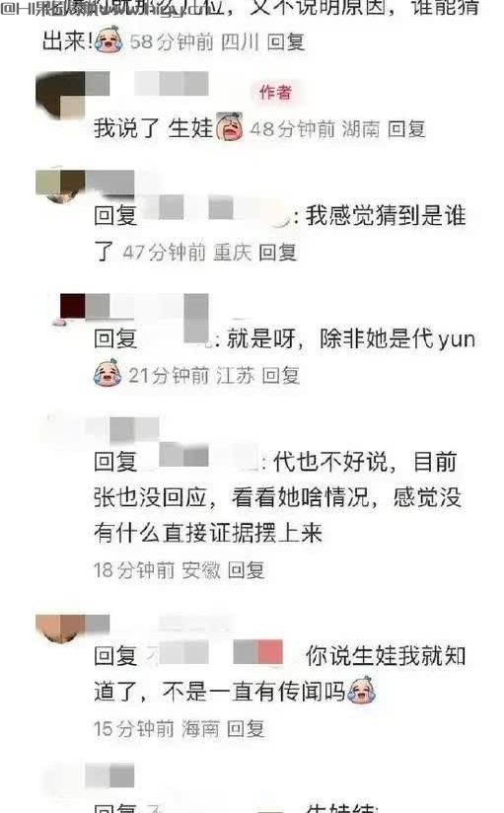Tap crying emoji after 不是一直有传闻吗

pos(361,690)
